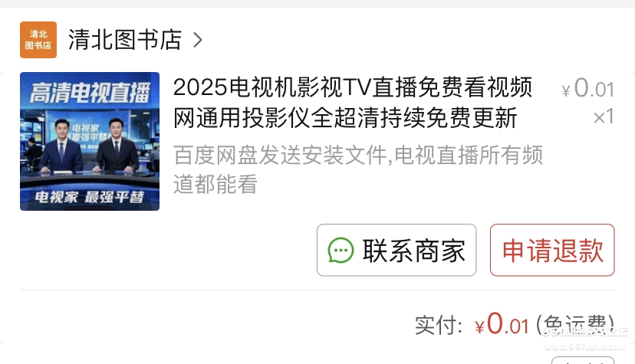This screenshot has width=635, height=364.
Task: Tap the green chat bubble icon
Action: 341,251
